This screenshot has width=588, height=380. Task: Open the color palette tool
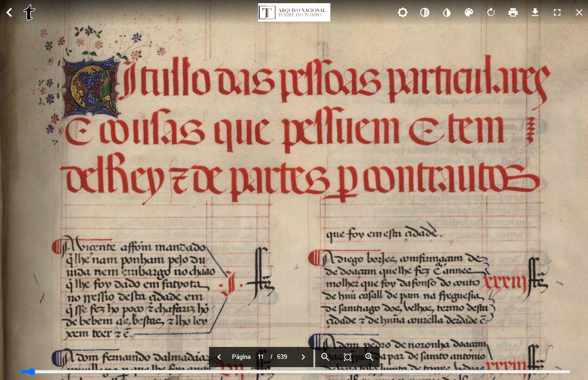pyautogui.click(x=469, y=12)
